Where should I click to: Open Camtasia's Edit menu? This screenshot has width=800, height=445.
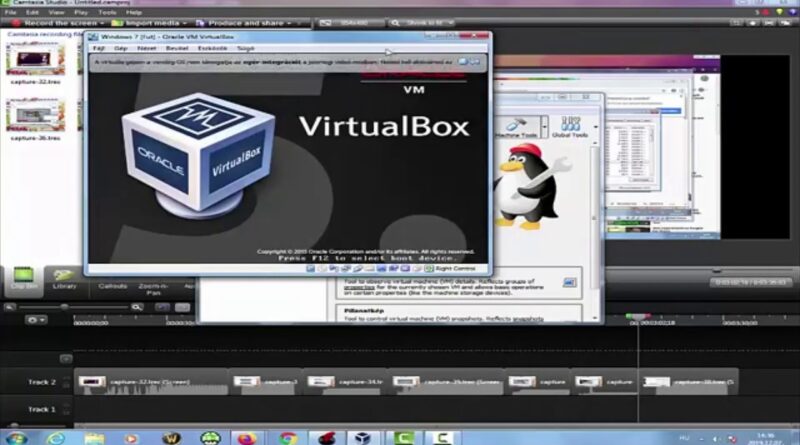pos(32,12)
